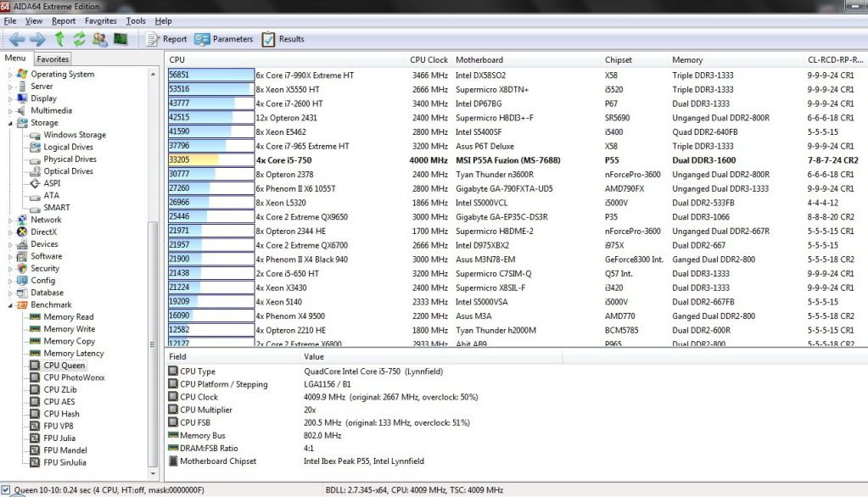
Task: Open the File menu
Action: coord(10,21)
